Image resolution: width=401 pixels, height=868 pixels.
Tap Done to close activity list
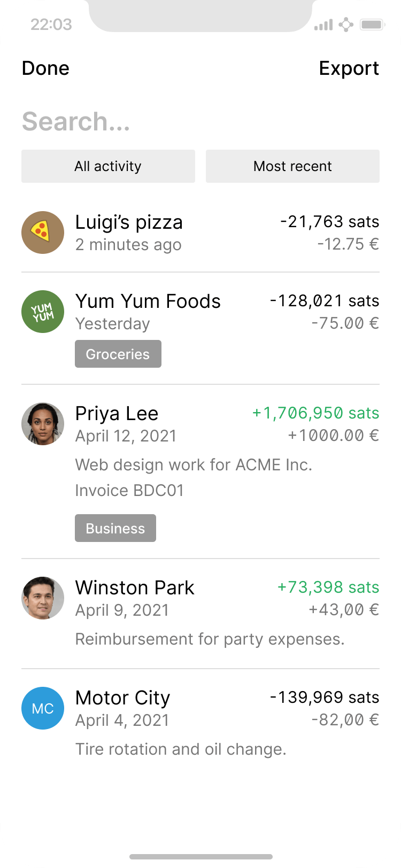(45, 68)
